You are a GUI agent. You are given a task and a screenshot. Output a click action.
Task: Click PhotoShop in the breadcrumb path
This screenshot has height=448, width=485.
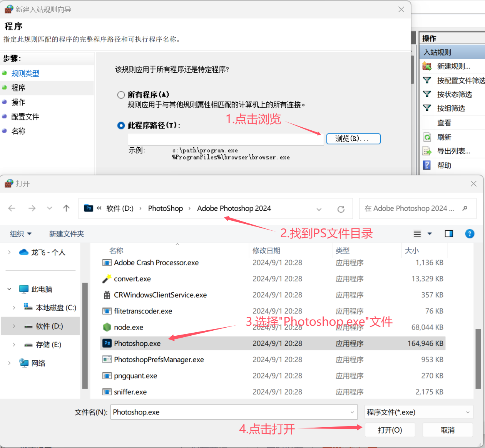(x=166, y=208)
